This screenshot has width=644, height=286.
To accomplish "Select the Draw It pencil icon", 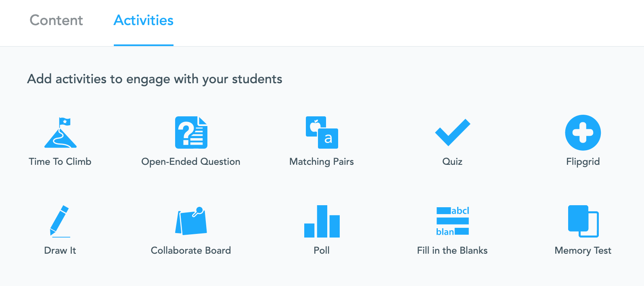I will pyautogui.click(x=60, y=221).
